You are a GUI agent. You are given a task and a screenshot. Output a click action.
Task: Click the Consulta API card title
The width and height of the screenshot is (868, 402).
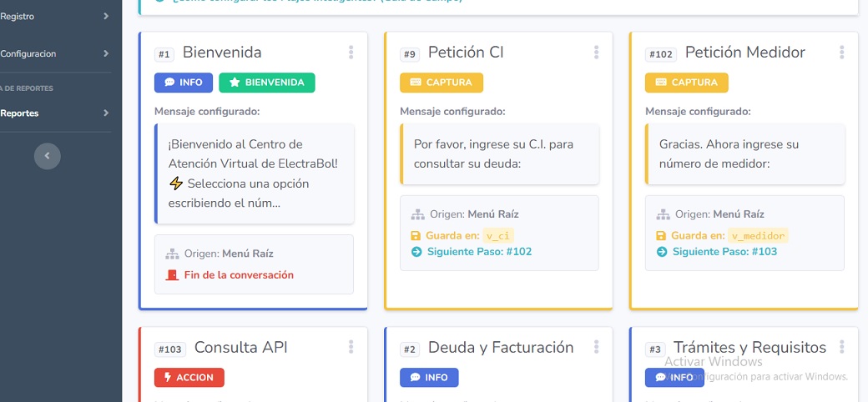(241, 347)
